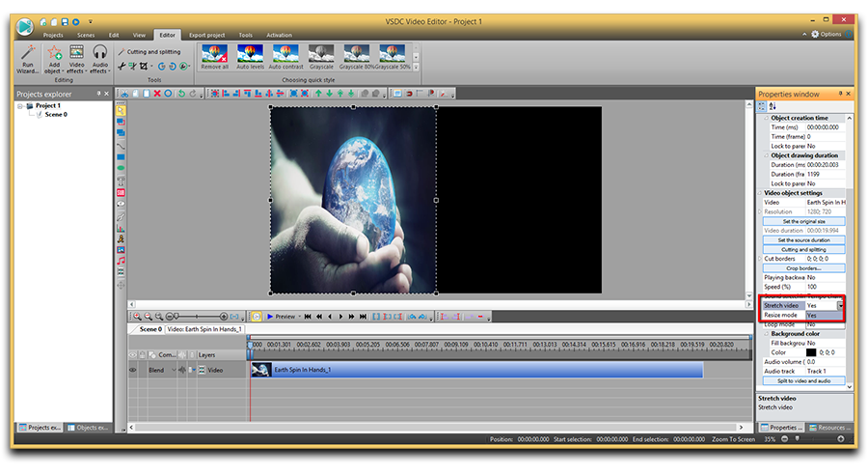
Task: Select the line drawing tool in the sidebar
Action: point(121,146)
